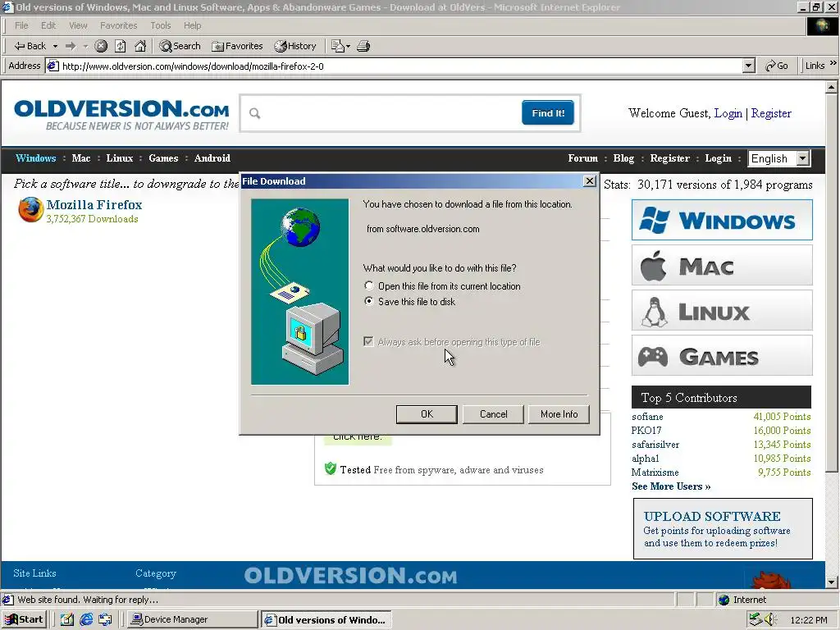Toggle 'Always ask before opening this type' checkbox
This screenshot has width=840, height=630.
368,342
